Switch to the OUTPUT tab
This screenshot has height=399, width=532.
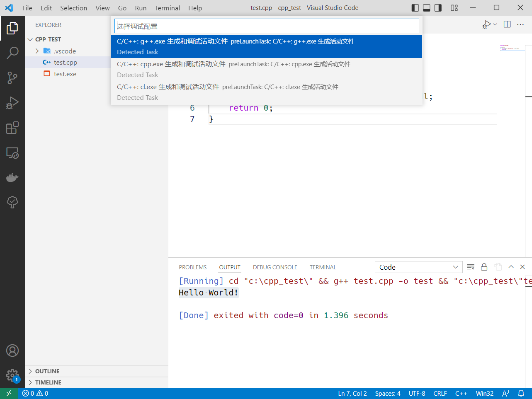pos(230,267)
